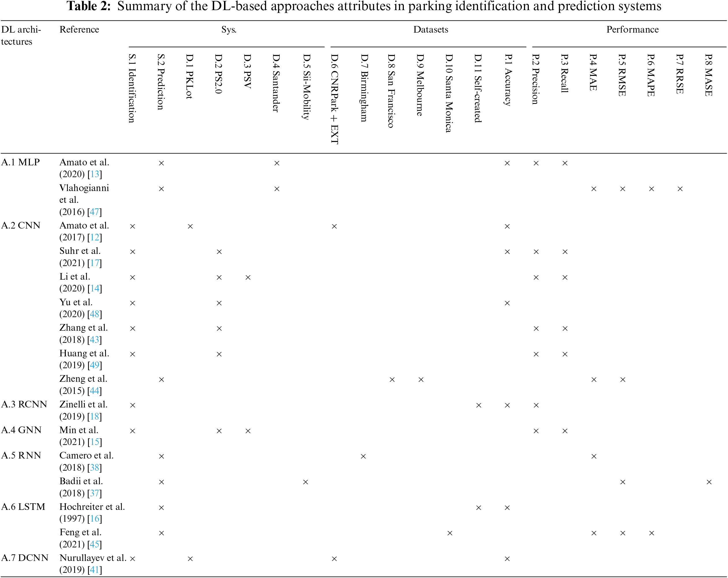This screenshot has width=728, height=578.
Task: Click citation 16 for Hochreiter et al.
Action: pyautogui.click(x=95, y=519)
